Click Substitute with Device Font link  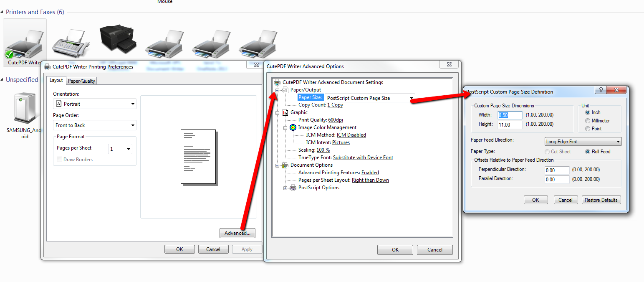coord(363,158)
